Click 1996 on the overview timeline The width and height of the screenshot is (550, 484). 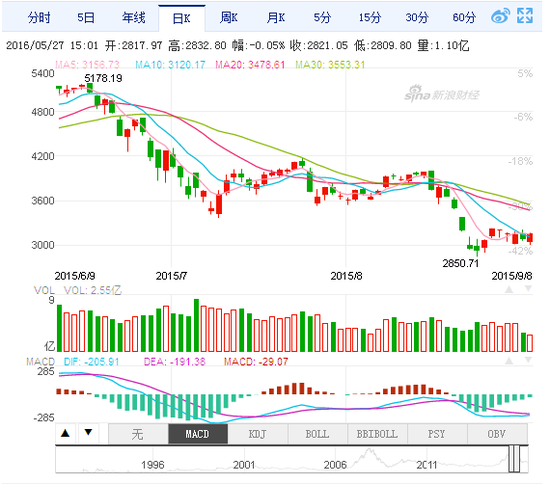[153, 465]
